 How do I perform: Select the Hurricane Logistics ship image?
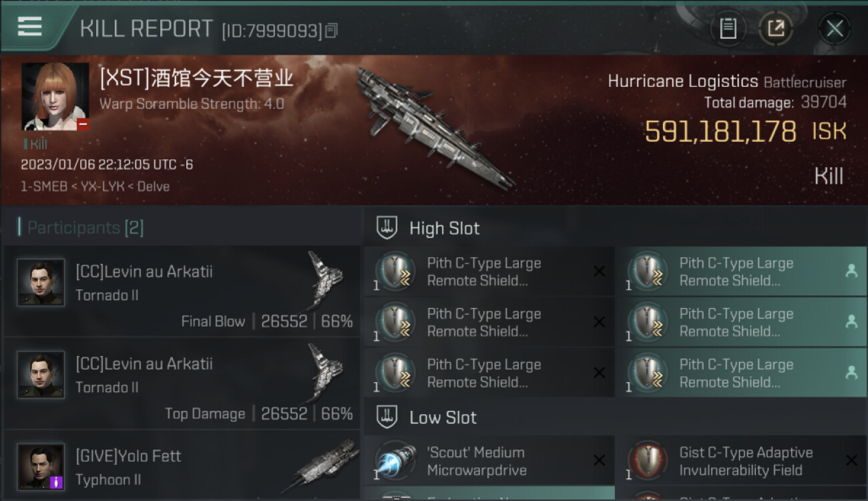(x=434, y=127)
